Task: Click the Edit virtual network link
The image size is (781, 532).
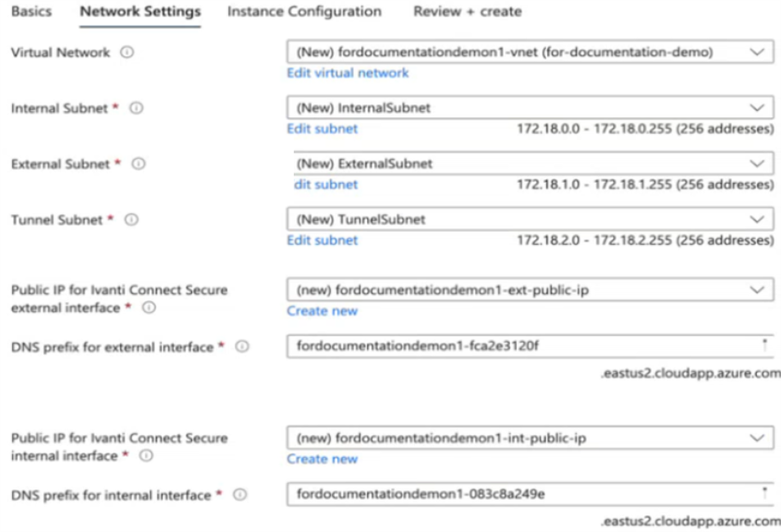Action: pyautogui.click(x=348, y=73)
